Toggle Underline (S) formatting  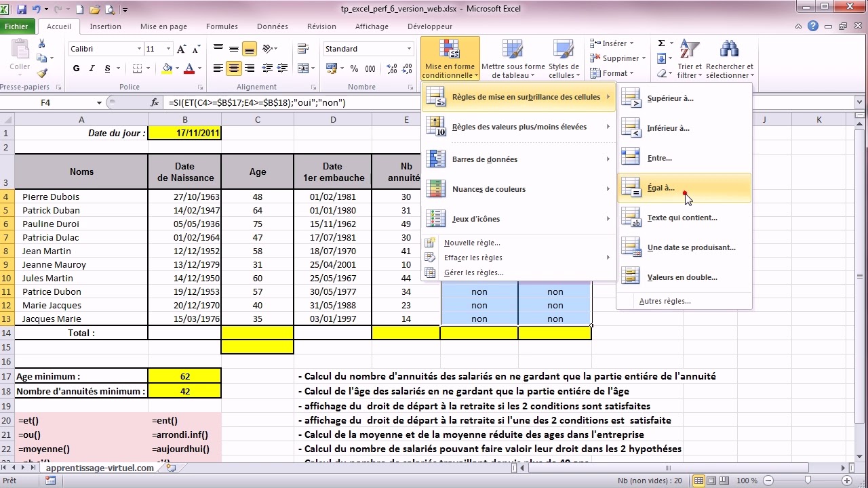[108, 68]
